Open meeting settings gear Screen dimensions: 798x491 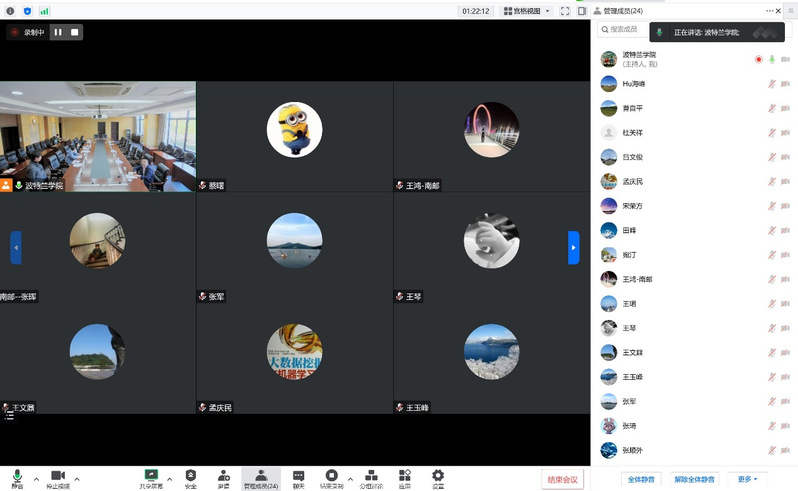click(437, 477)
